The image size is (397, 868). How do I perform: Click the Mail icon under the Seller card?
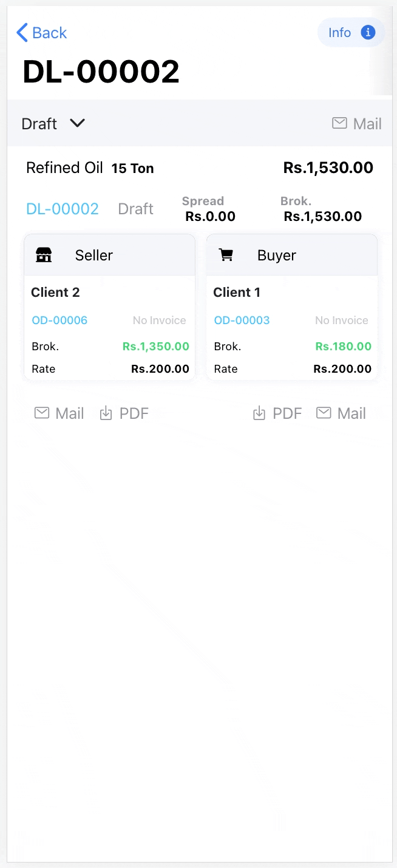[x=41, y=413]
